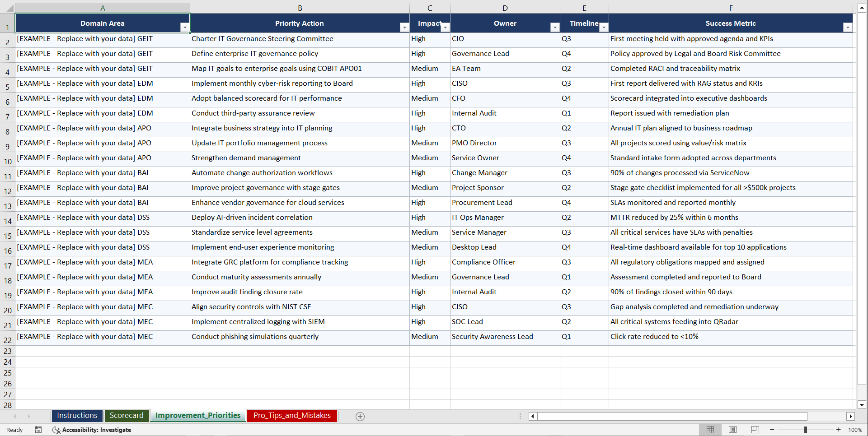Click the Accessibility: Investigate status button
Screen dimensions: 868x436
[x=96, y=430]
